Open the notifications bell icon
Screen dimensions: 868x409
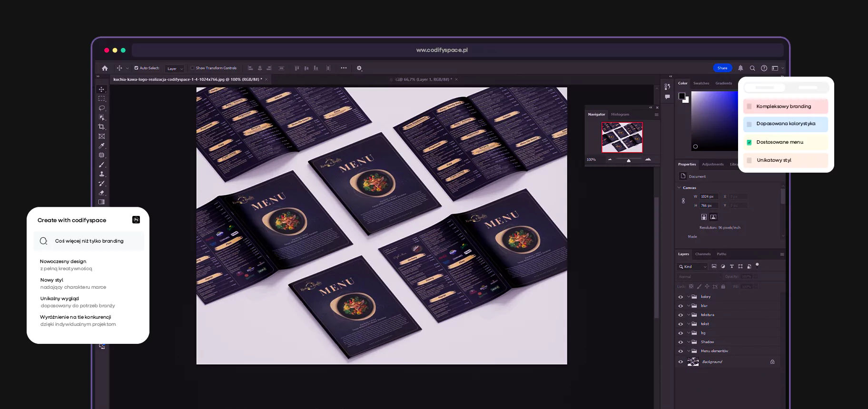point(740,68)
